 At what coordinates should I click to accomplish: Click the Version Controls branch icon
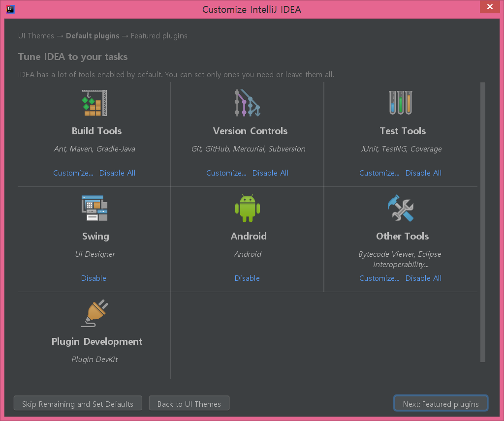click(x=247, y=103)
